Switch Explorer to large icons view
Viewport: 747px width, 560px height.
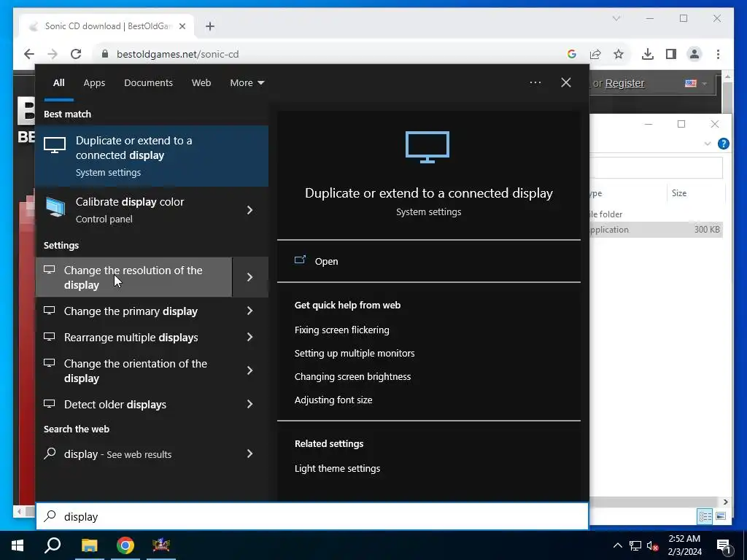point(721,516)
